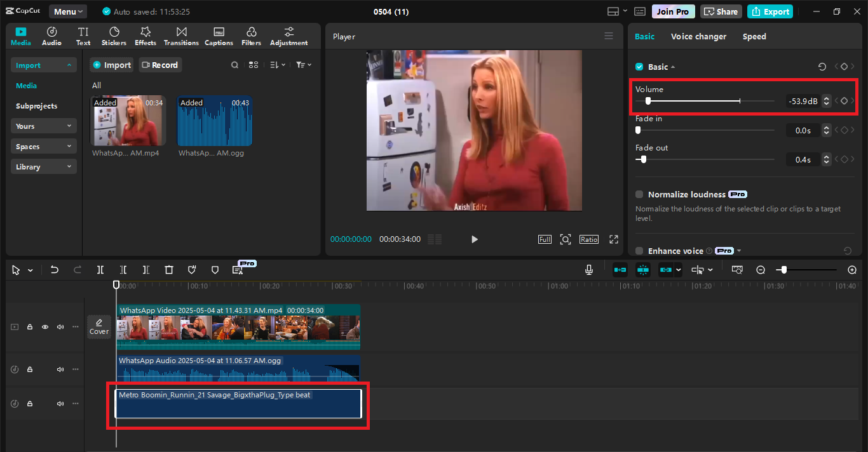The width and height of the screenshot is (868, 452).
Task: Play the video preview
Action: coord(474,239)
